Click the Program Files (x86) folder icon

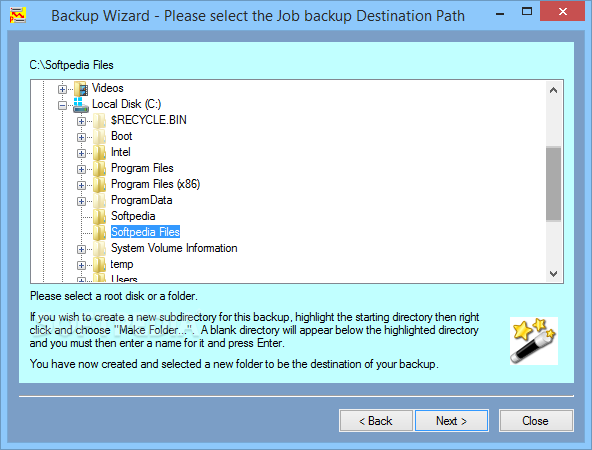tap(100, 185)
